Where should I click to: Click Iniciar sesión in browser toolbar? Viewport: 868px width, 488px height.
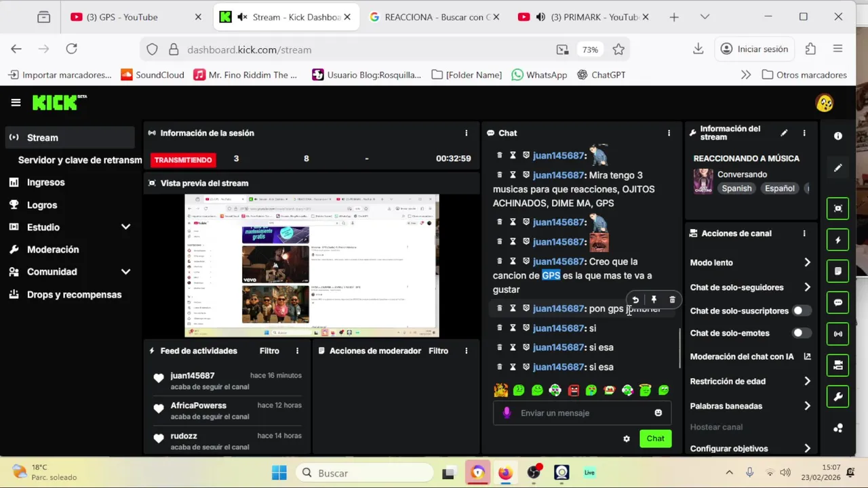coord(754,49)
